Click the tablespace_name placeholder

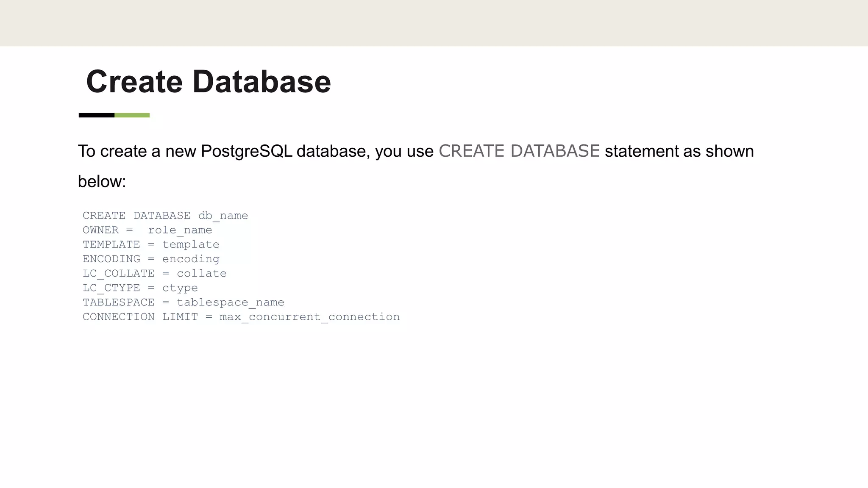230,302
